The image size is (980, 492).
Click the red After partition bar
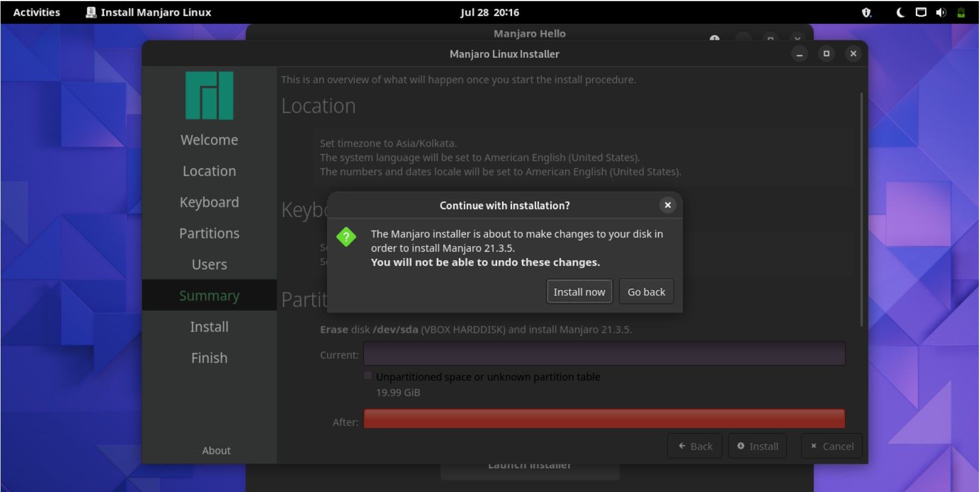604,419
